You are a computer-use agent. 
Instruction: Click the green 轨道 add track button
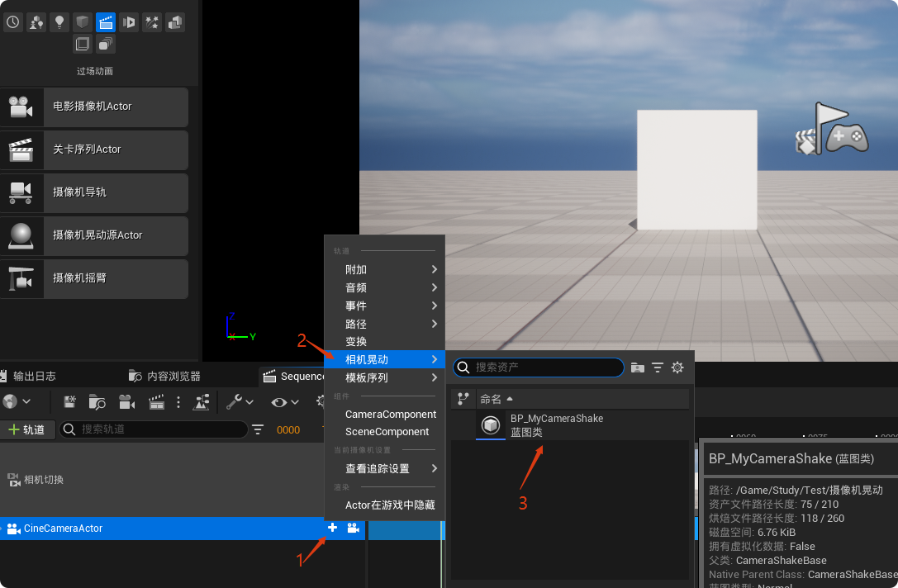(x=27, y=429)
